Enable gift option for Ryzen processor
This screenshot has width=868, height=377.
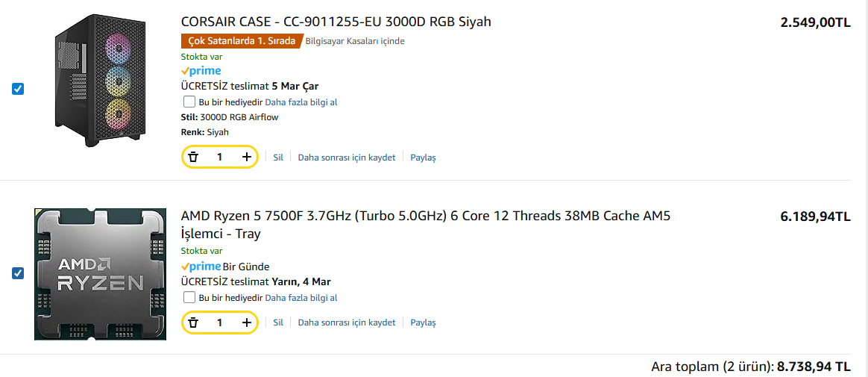click(x=189, y=297)
